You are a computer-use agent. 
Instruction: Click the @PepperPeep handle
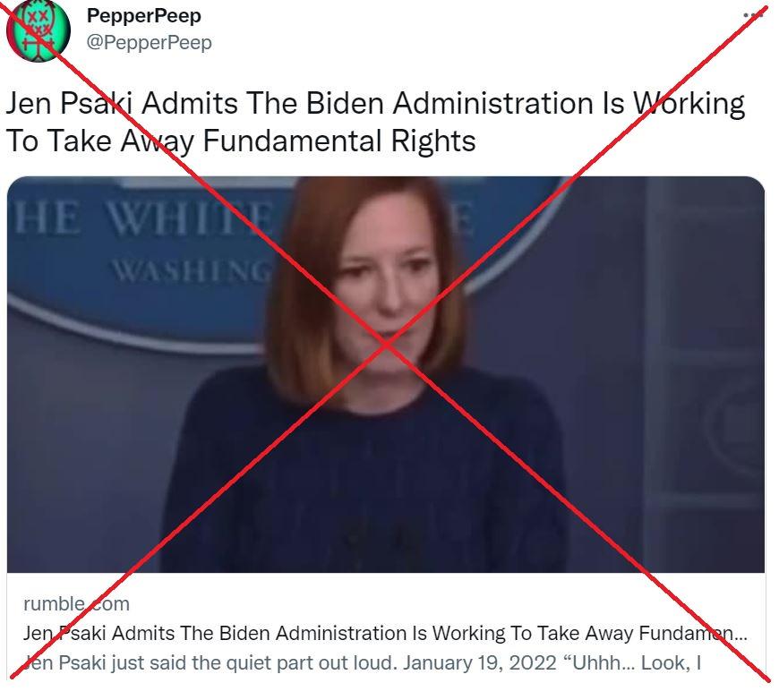(x=149, y=43)
